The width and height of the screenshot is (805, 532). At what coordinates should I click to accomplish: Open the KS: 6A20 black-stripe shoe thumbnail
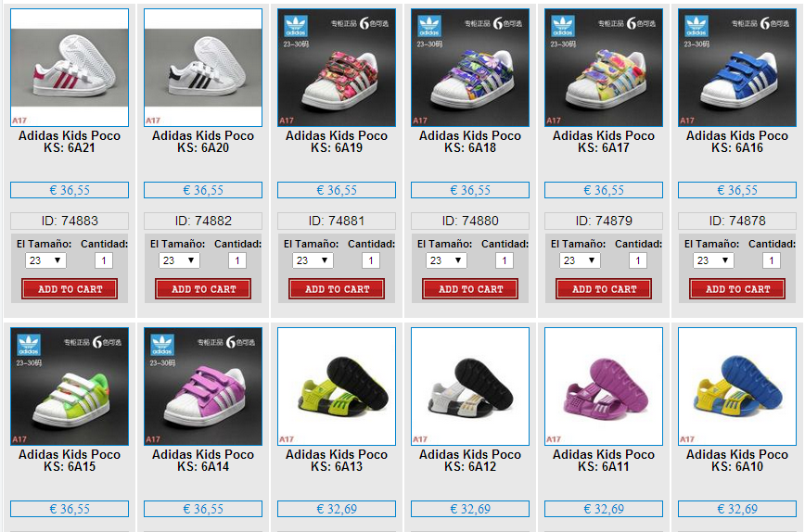(x=203, y=68)
